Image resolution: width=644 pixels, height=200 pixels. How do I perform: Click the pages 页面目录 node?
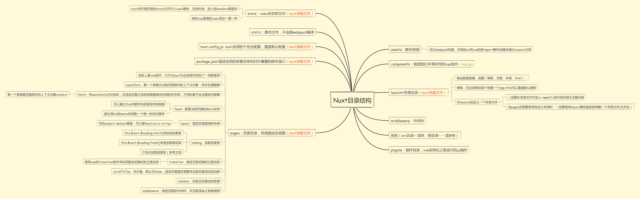pyautogui.click(x=271, y=133)
